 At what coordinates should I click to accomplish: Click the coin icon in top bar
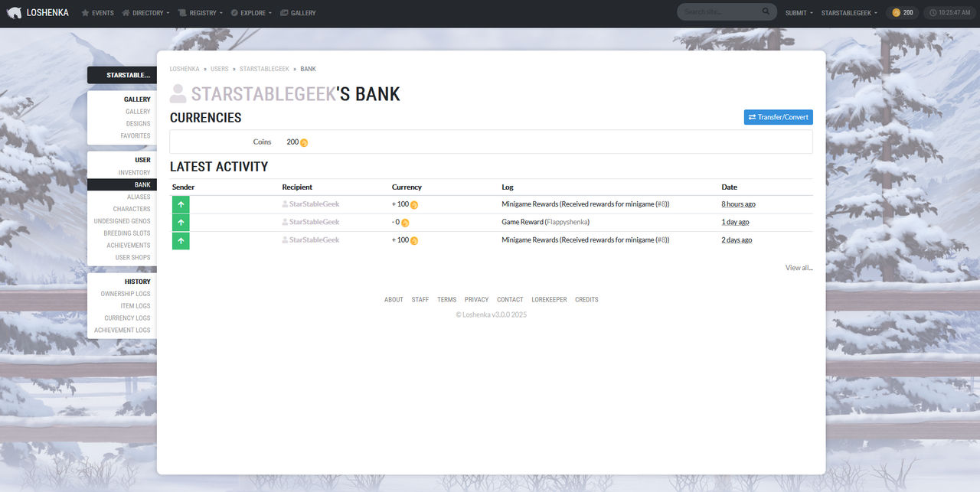pyautogui.click(x=897, y=13)
